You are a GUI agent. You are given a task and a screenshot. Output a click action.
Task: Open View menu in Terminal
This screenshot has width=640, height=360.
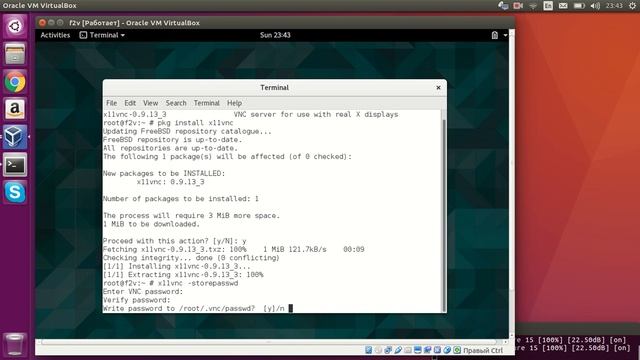pos(150,103)
